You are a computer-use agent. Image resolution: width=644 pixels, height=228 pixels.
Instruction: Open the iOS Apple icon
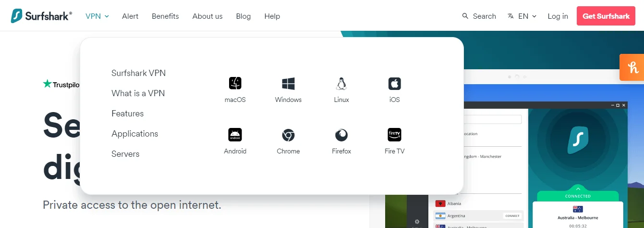tap(394, 84)
